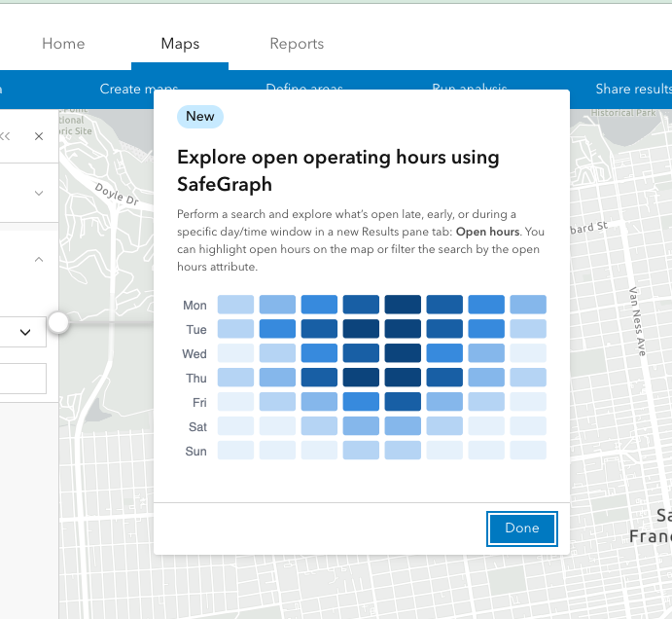Click the Wed row label in heatmap
Viewport: 672px width, 619px height.
(195, 354)
